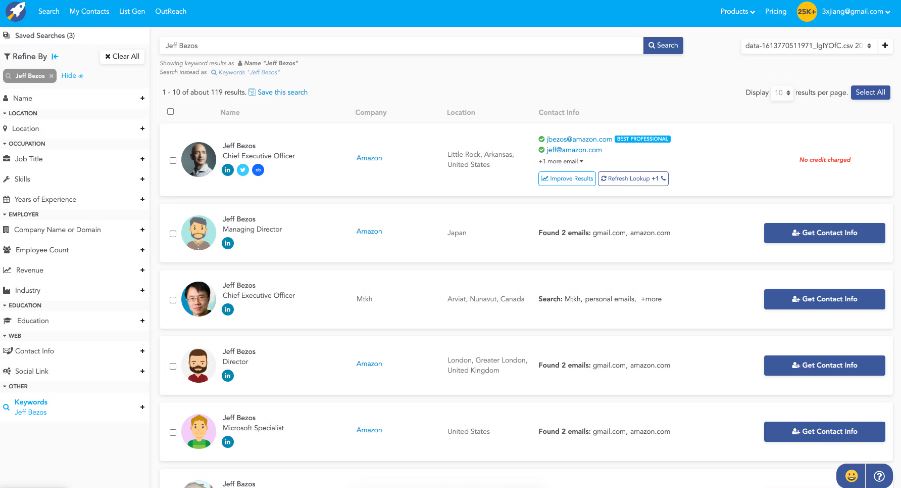Click the 25K+ credits badge

click(x=806, y=11)
